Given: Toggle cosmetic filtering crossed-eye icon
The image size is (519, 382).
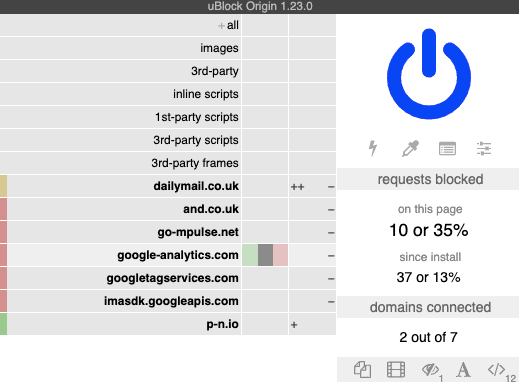Looking at the screenshot, I should tap(430, 370).
